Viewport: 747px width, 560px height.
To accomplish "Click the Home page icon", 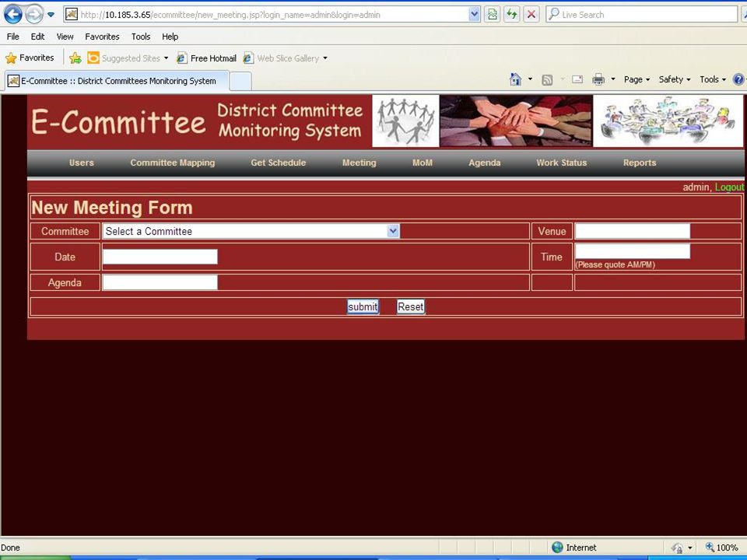I will pos(515,79).
